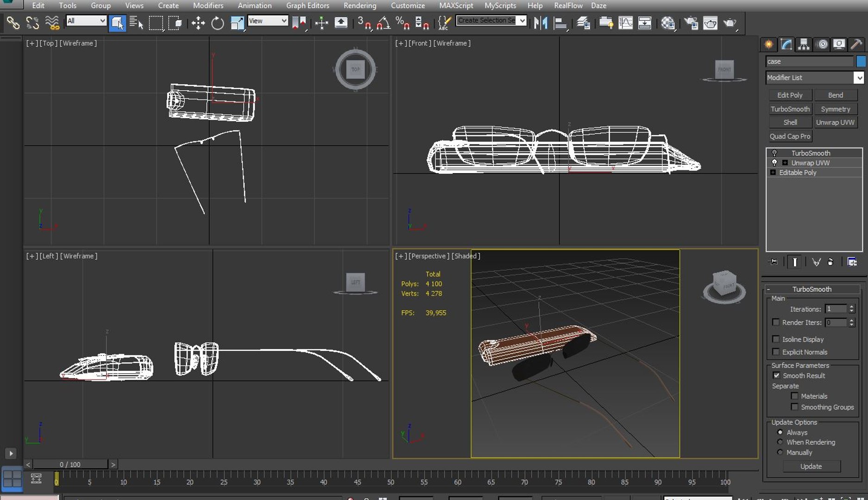Image resolution: width=868 pixels, height=500 pixels.
Task: Open the Curve Editor icon
Action: [x=625, y=23]
